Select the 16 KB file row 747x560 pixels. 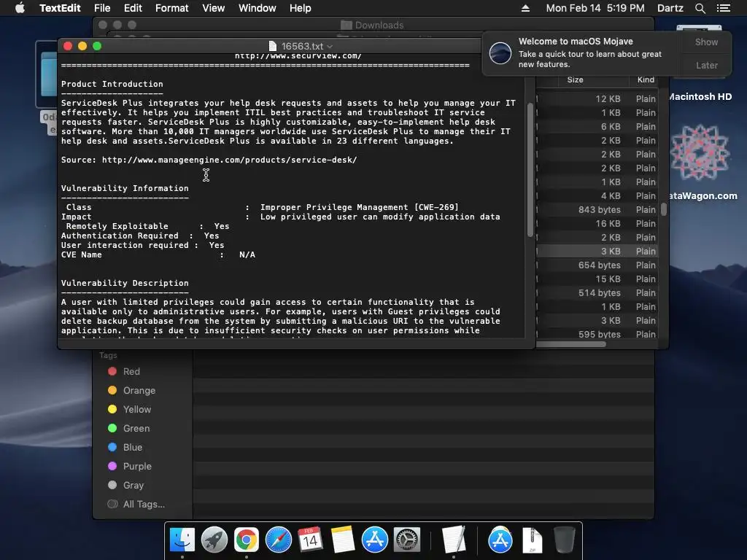click(597, 223)
